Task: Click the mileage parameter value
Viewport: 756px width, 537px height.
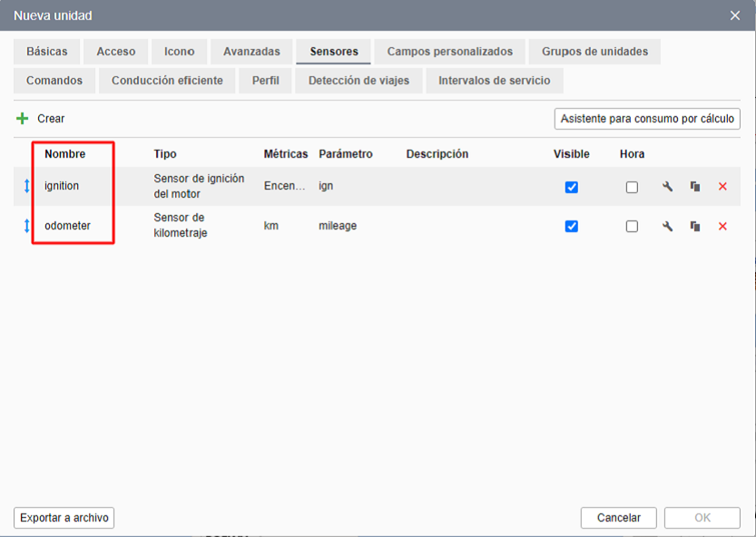Action: 338,226
